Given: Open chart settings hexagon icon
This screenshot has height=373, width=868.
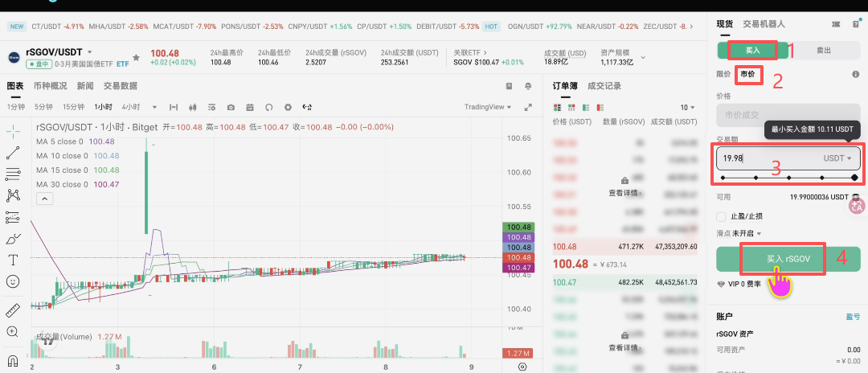Looking at the screenshot, I should pyautogui.click(x=288, y=107).
